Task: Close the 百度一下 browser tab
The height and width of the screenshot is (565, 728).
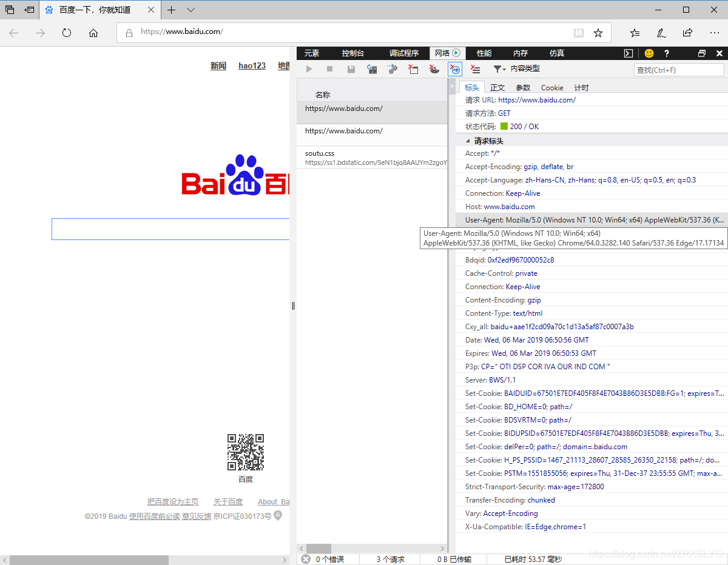Action: pyautogui.click(x=151, y=10)
